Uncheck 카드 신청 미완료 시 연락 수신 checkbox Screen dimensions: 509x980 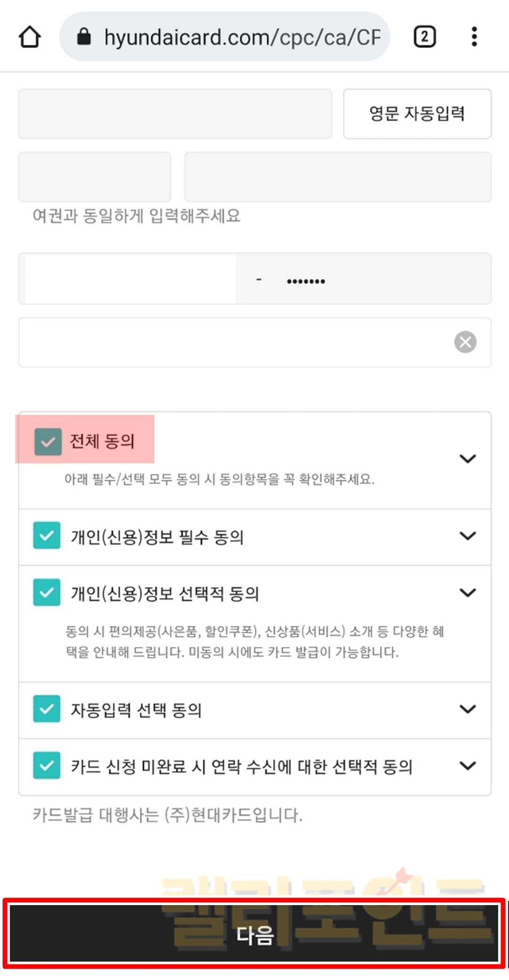(47, 765)
